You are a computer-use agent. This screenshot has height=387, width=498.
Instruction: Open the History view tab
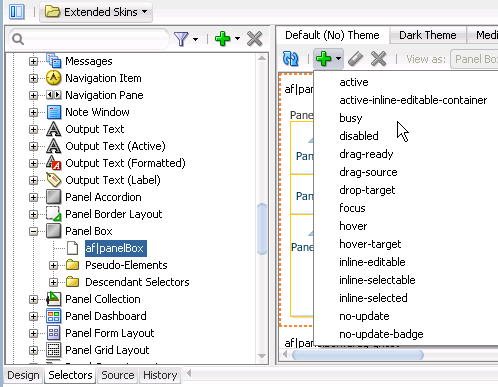click(x=160, y=375)
